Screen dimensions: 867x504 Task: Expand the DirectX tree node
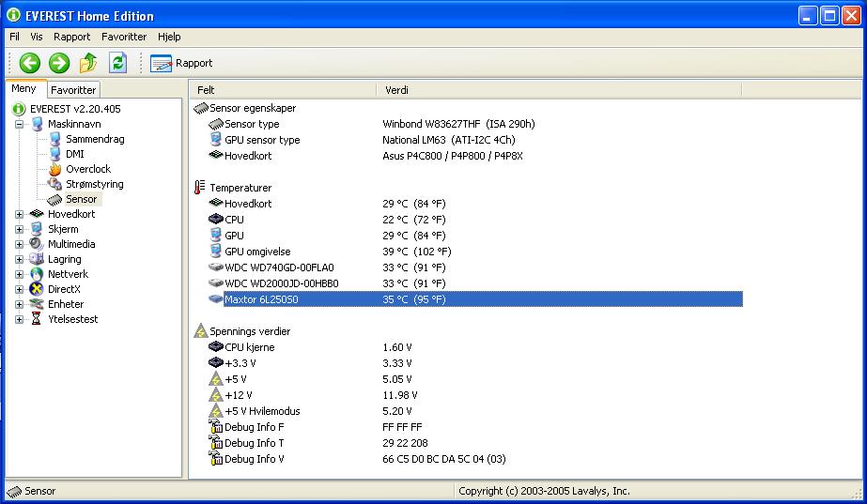coord(20,289)
